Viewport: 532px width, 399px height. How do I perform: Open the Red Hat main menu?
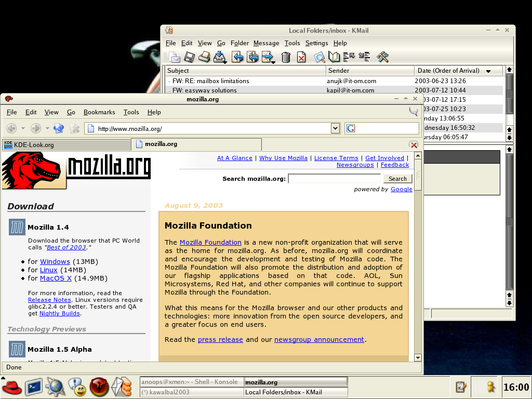pyautogui.click(x=11, y=387)
